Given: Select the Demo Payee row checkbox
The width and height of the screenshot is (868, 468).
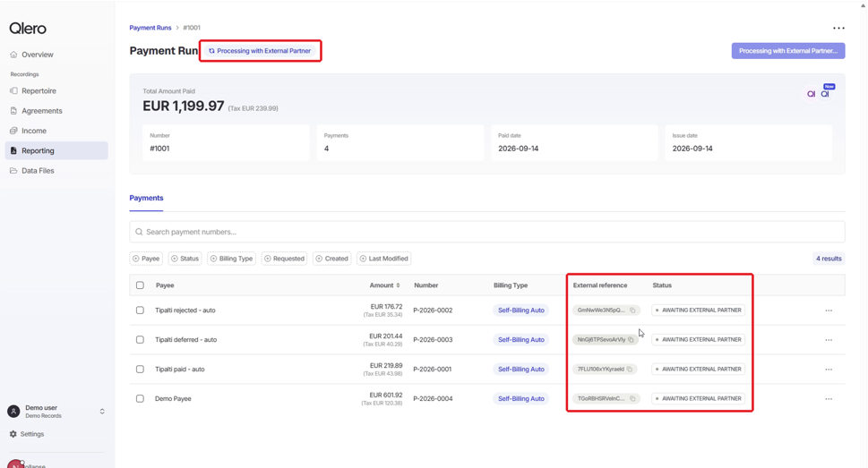Looking at the screenshot, I should [140, 399].
